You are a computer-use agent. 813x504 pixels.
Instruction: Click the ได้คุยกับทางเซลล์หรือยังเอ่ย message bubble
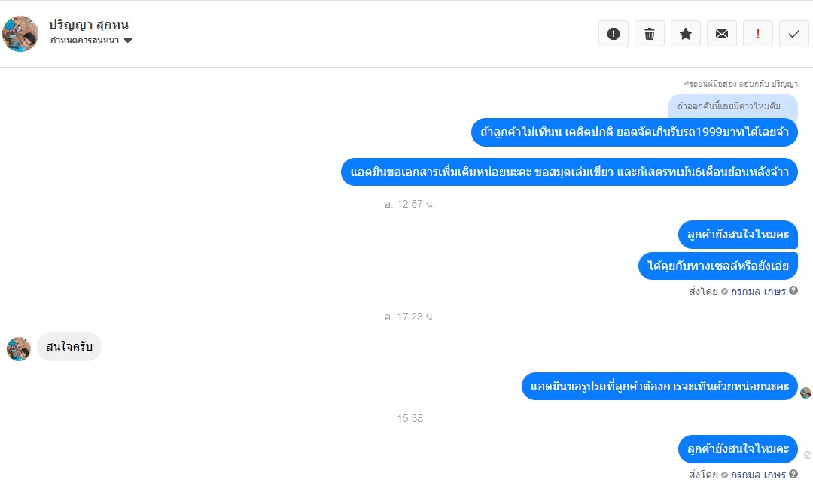click(x=717, y=266)
